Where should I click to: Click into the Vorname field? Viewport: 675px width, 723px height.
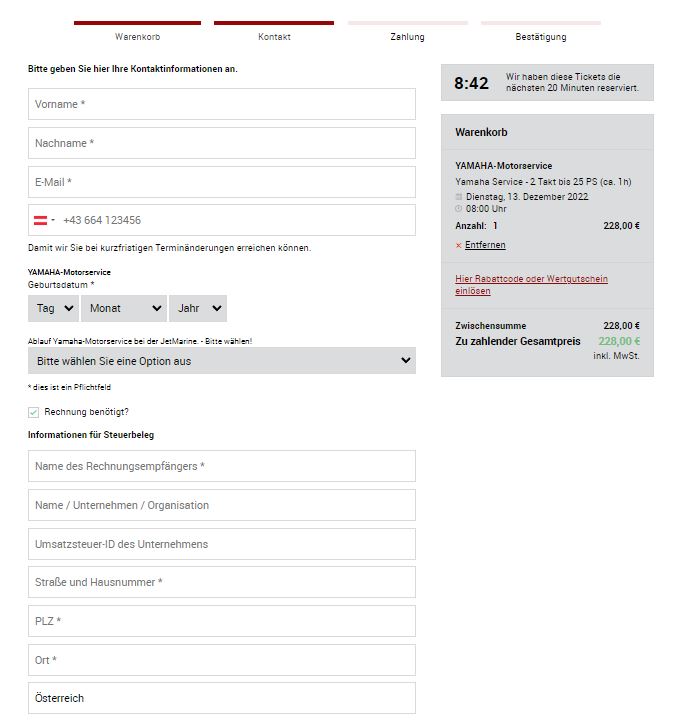coord(222,104)
